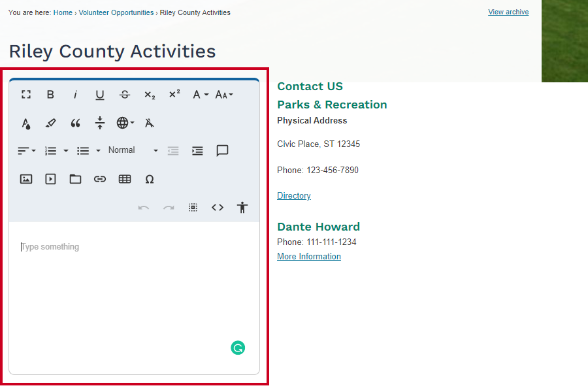588x390 pixels.
Task: Insert an image
Action: (x=26, y=179)
